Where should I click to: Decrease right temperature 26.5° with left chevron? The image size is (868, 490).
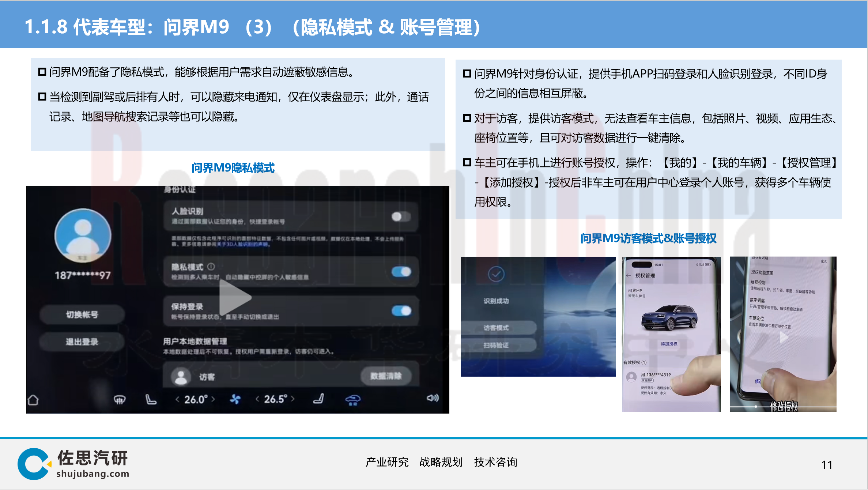pos(257,399)
